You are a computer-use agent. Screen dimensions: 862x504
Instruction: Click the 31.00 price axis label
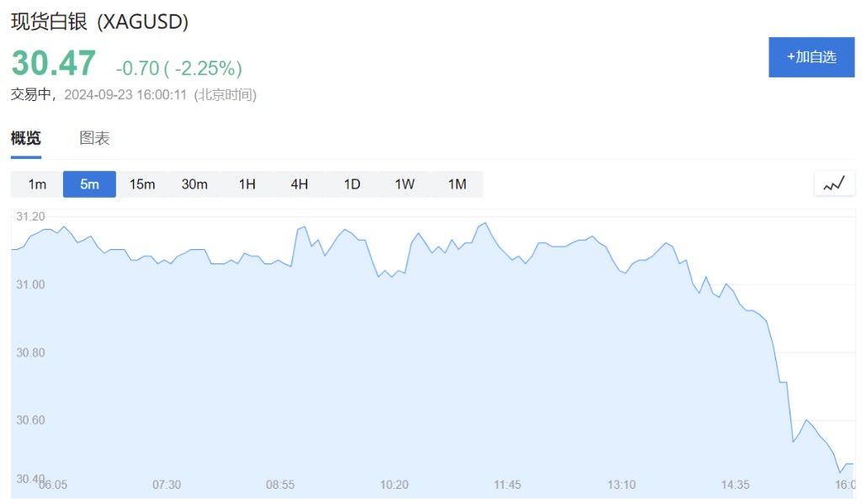[31, 285]
